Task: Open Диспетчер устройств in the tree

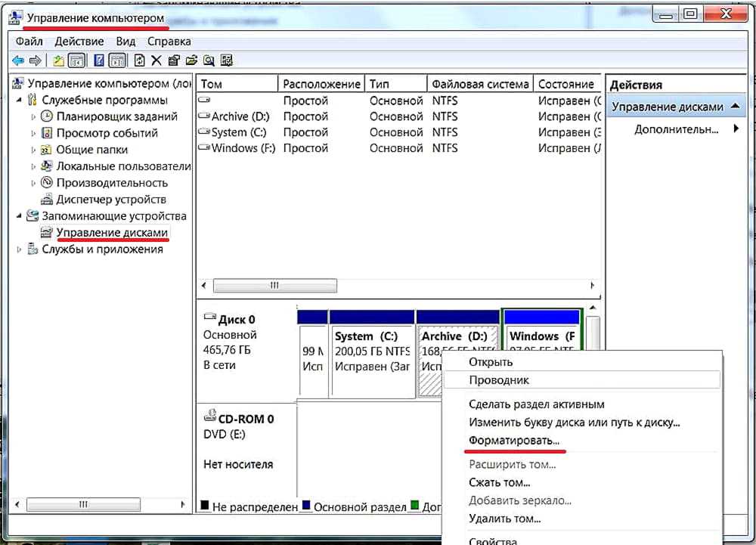Action: click(x=110, y=200)
